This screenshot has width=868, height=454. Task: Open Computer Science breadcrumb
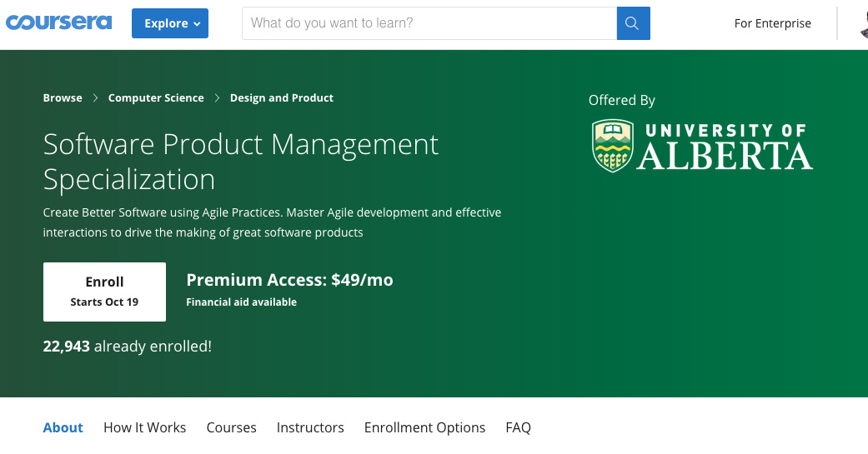156,97
